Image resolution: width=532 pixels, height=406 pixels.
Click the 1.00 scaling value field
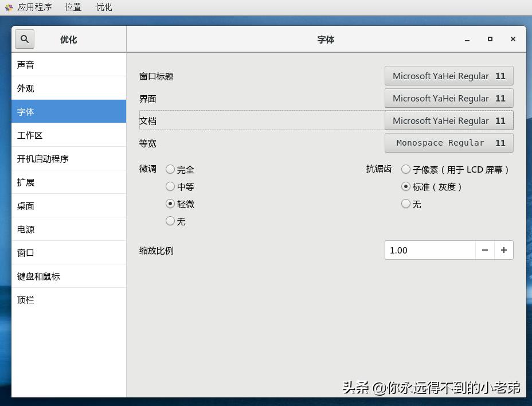[x=430, y=250]
